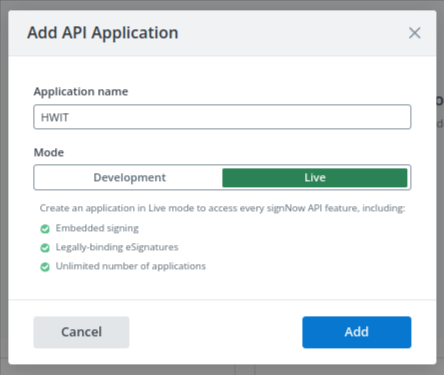Viewport: 444px width, 375px height.
Task: Click the check icon beside Legally-binding eSignatures
Action: [x=45, y=248]
